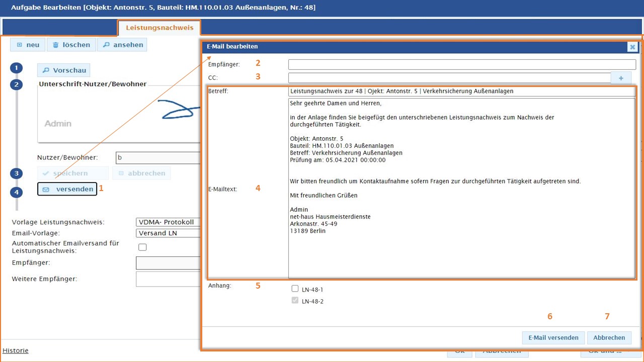
Task: Click into the CC input field
Action: (x=449, y=78)
